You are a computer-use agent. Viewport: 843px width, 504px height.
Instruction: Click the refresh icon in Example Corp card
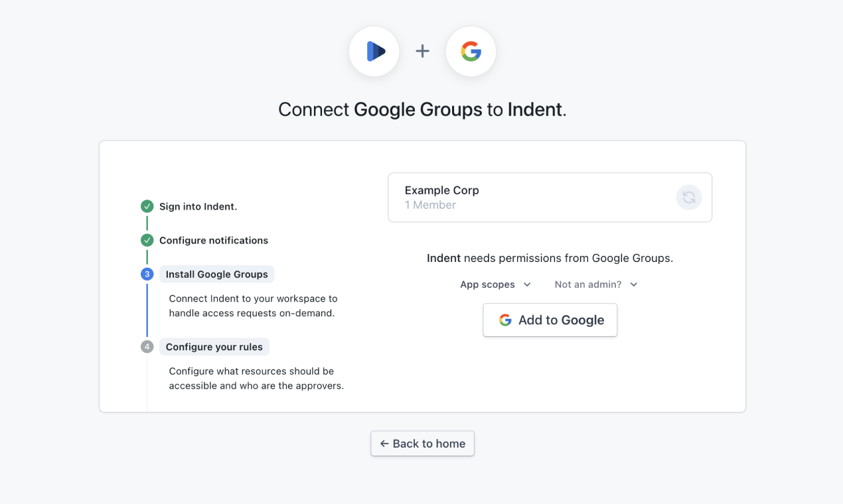click(689, 198)
